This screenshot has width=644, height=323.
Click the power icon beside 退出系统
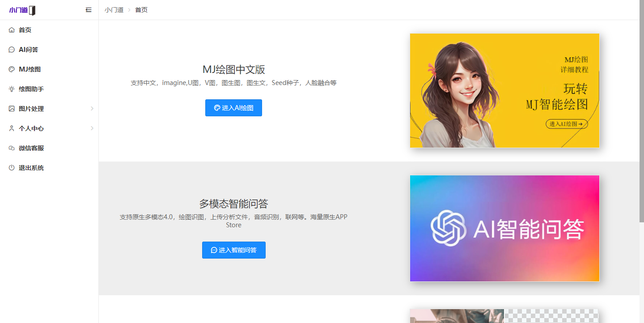(12, 168)
